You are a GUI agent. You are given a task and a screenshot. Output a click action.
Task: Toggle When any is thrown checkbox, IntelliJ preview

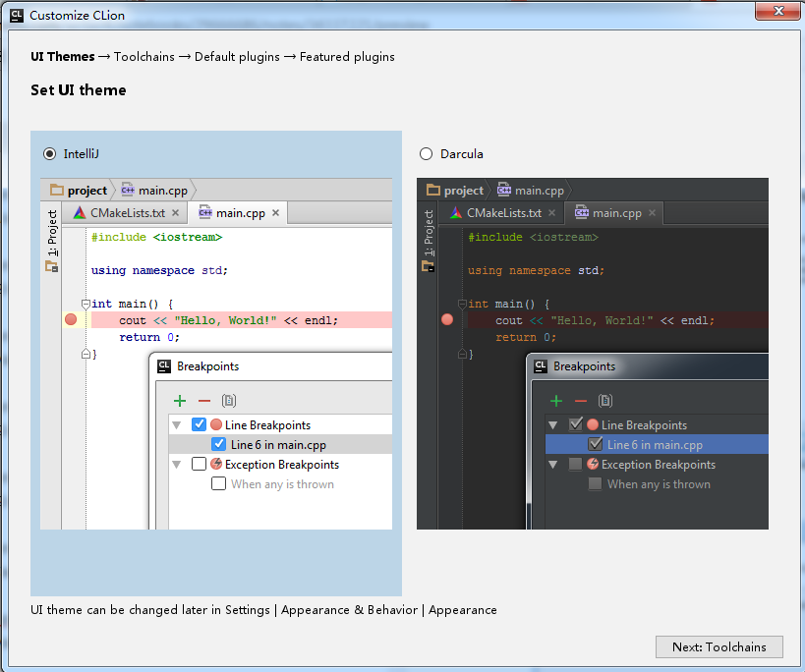click(x=219, y=483)
